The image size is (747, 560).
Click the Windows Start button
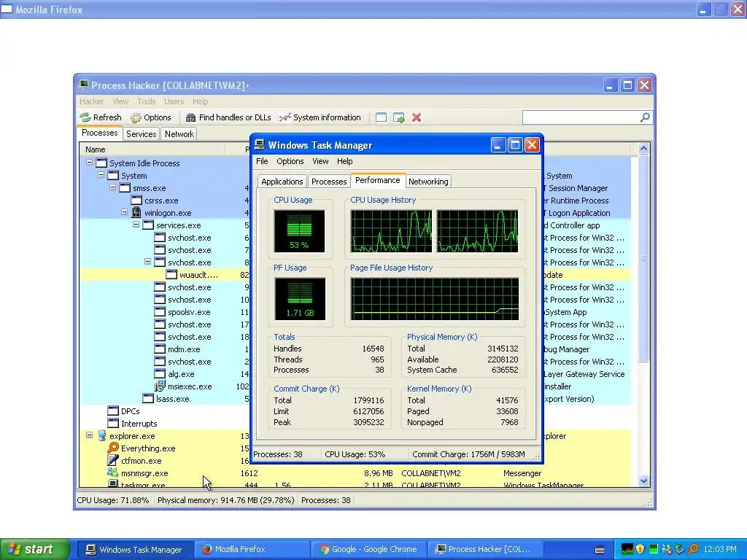34,549
